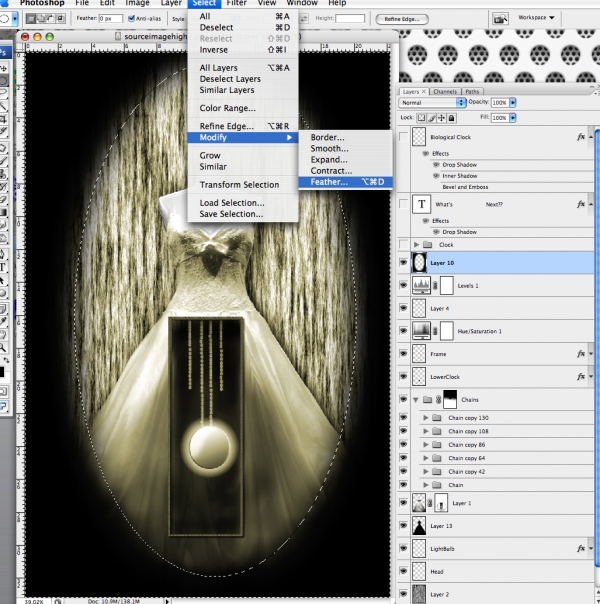Choose Transform Selection menu entry
The image size is (600, 604).
(243, 185)
